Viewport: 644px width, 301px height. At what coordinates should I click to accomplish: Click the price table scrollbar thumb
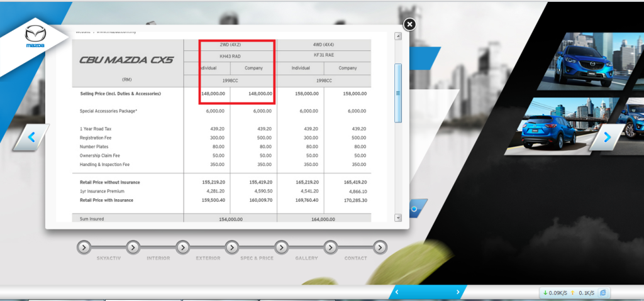pyautogui.click(x=397, y=92)
